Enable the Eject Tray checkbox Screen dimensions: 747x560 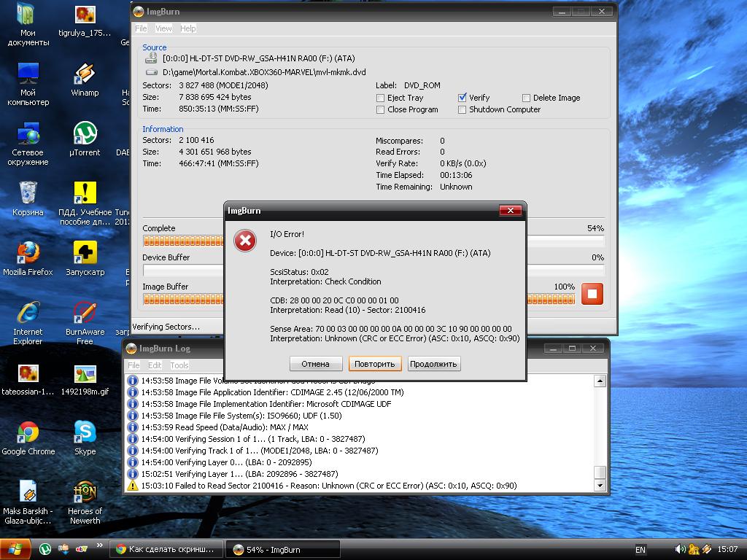pyautogui.click(x=380, y=98)
